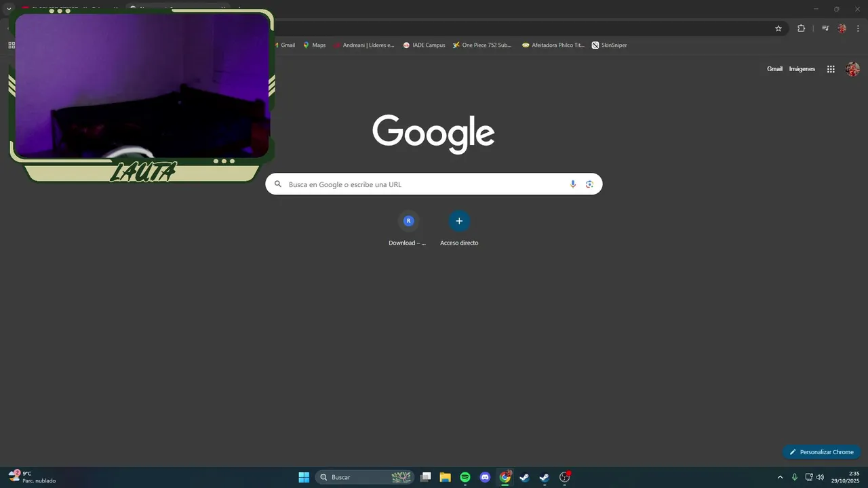Open the One Piece 752 Sub bookmark
Screen dimensions: 868x488
[482, 45]
